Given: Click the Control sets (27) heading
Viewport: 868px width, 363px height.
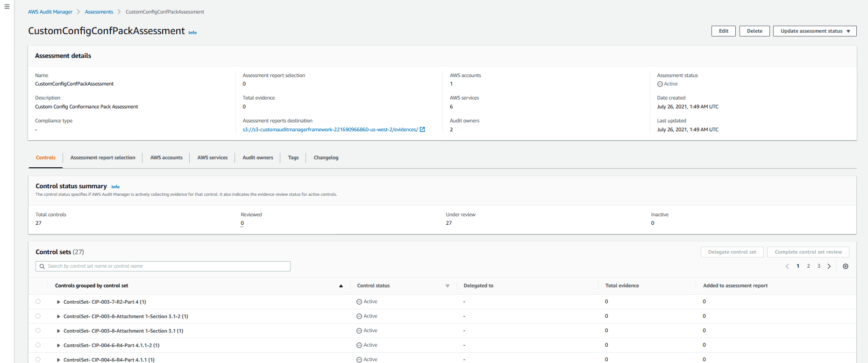Looking at the screenshot, I should click(60, 252).
